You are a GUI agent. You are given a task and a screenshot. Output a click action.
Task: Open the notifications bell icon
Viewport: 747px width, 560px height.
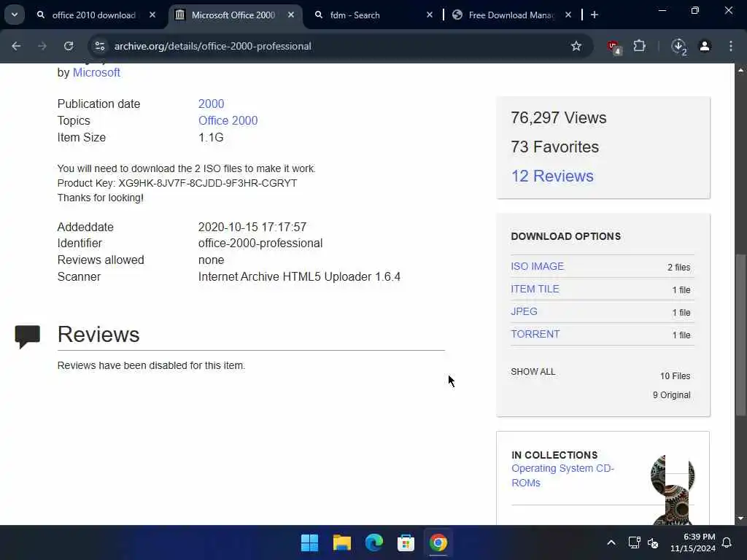pos(727,542)
